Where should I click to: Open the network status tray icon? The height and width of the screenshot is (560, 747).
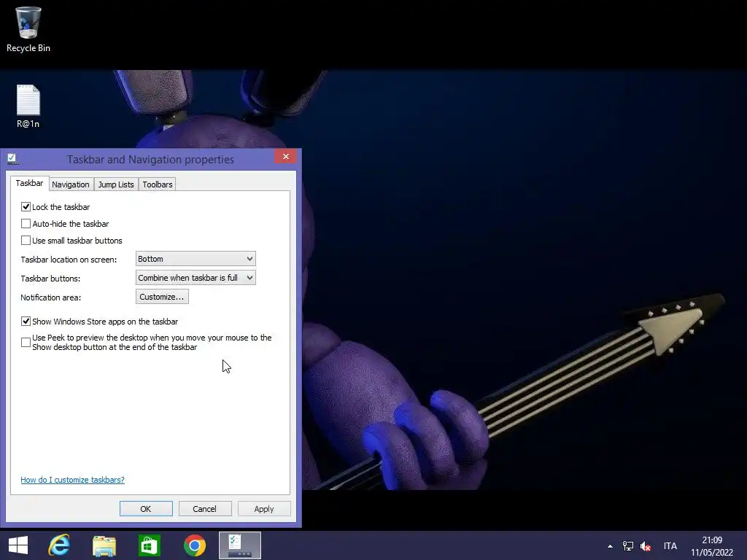[x=628, y=546]
